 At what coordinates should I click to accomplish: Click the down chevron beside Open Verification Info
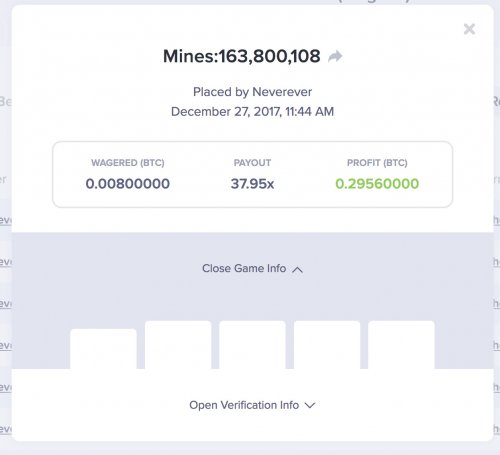pos(310,405)
